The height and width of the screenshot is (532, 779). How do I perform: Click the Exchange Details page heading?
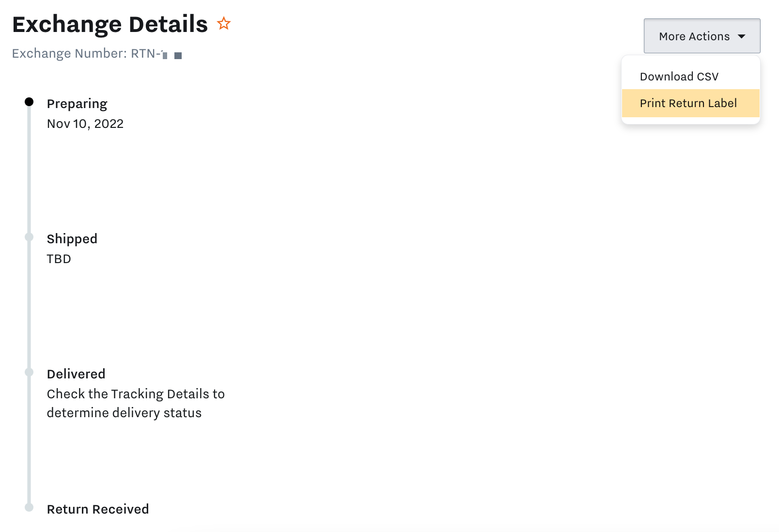(x=110, y=24)
